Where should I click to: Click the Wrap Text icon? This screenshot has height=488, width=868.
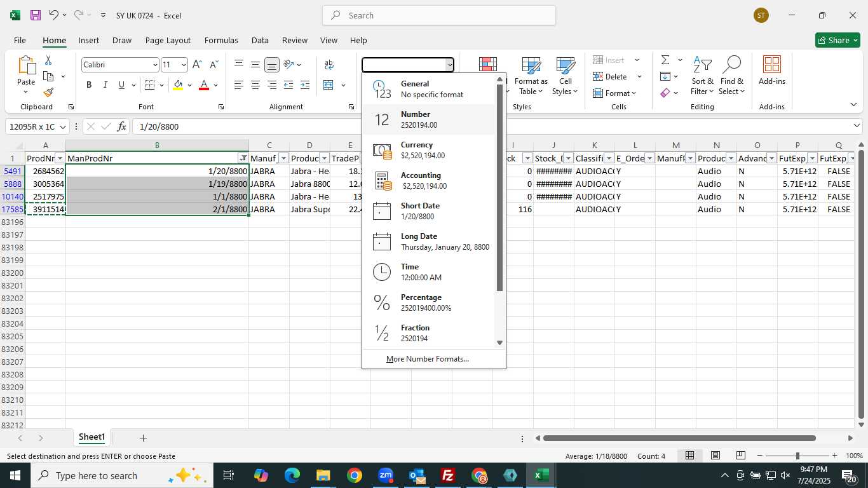[x=329, y=64]
